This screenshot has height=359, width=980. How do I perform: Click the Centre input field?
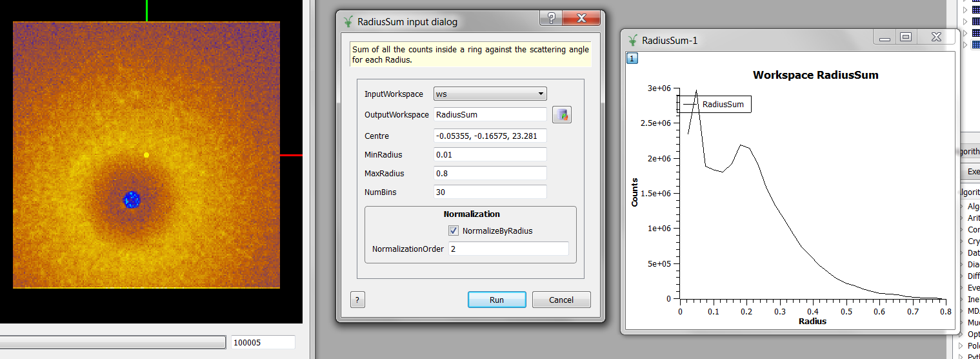[x=490, y=136]
